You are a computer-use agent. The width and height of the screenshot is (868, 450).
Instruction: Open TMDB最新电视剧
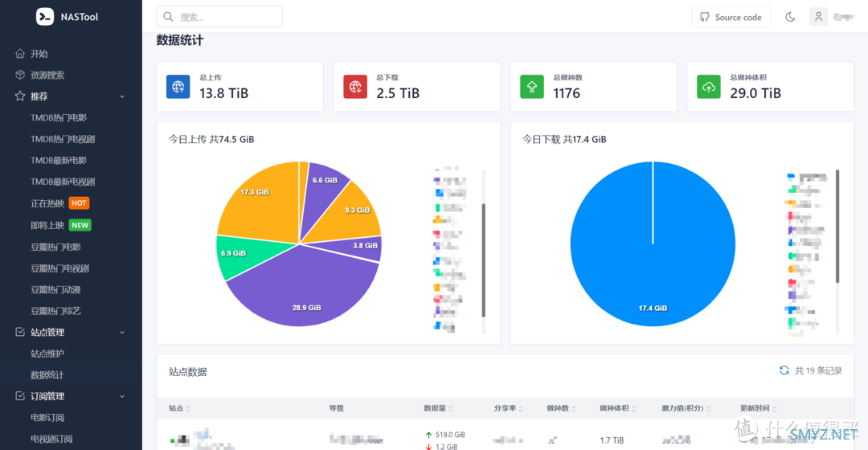coord(63,182)
